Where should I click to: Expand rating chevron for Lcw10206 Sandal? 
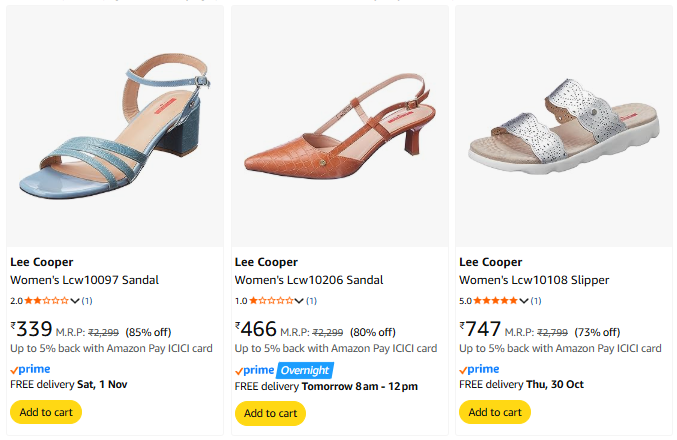pos(299,301)
